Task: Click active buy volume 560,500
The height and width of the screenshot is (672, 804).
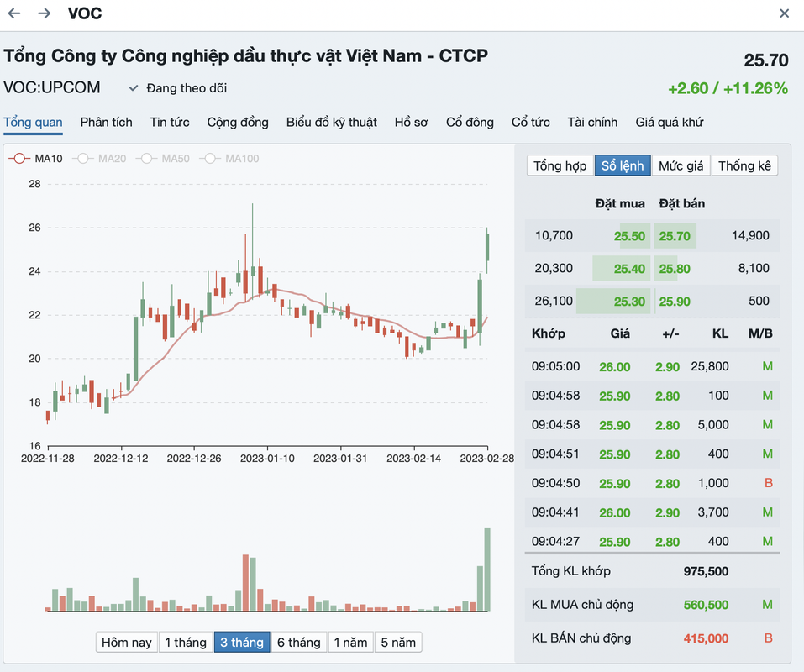Action: [706, 605]
